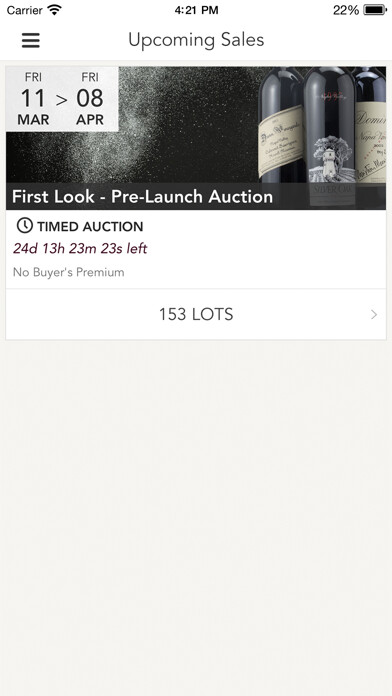Tap the battery icon in status bar
Image resolution: width=392 pixels, height=696 pixels.
click(375, 10)
